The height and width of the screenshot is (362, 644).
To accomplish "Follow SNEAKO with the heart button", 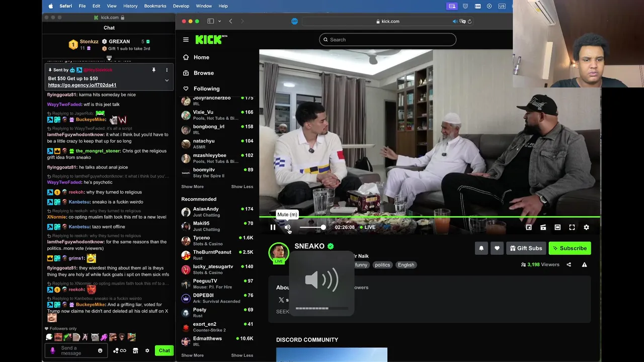I will tap(497, 248).
